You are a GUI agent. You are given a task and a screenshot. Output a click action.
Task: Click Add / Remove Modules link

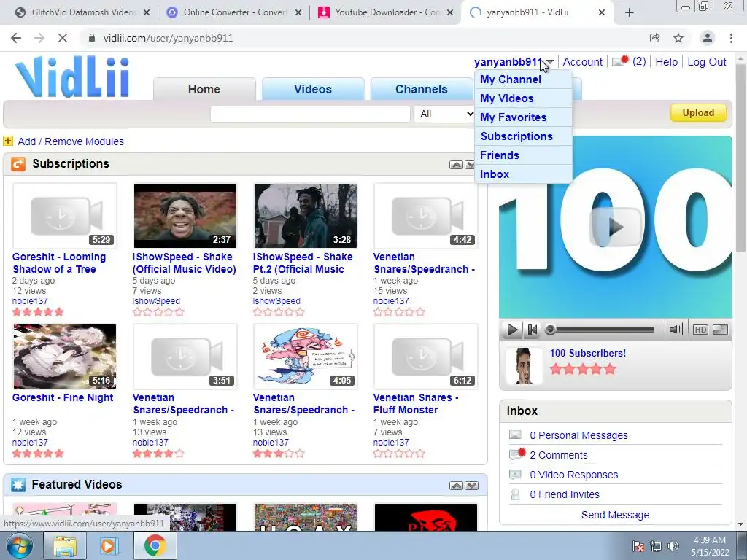pyautogui.click(x=71, y=141)
